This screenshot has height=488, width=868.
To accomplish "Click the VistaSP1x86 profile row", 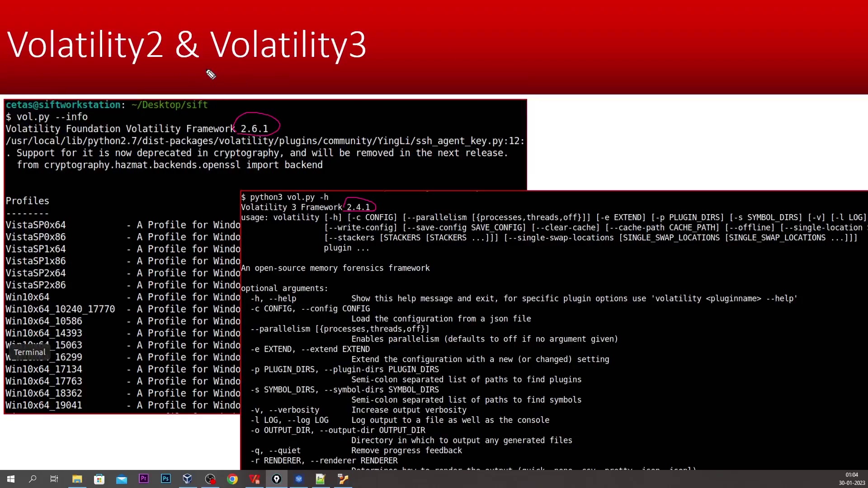I will point(123,261).
